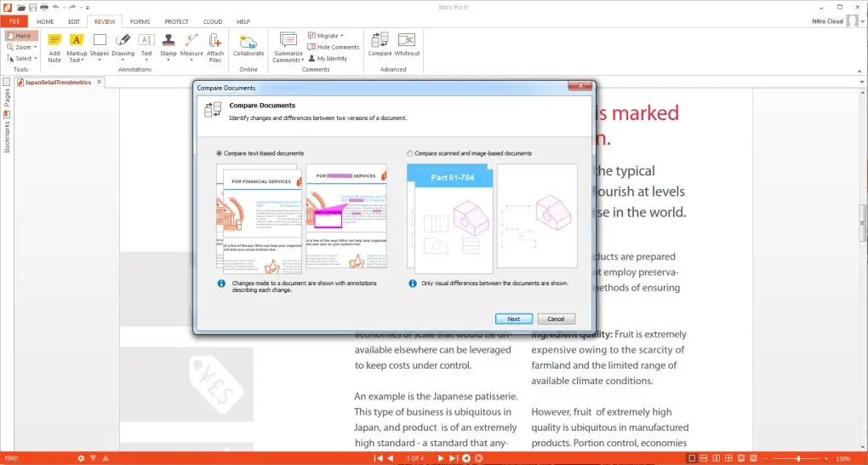Open the Measure tool

(191, 48)
